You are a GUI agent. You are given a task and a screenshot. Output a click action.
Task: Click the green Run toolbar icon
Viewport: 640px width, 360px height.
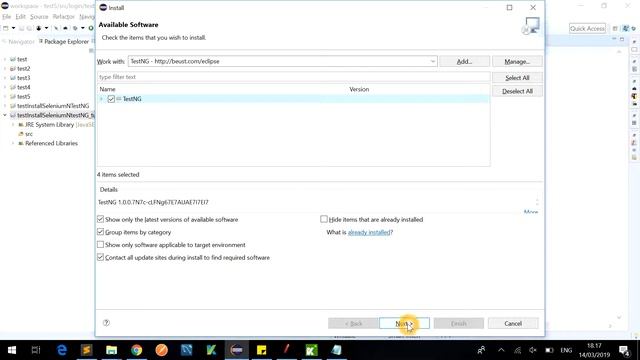91,28
